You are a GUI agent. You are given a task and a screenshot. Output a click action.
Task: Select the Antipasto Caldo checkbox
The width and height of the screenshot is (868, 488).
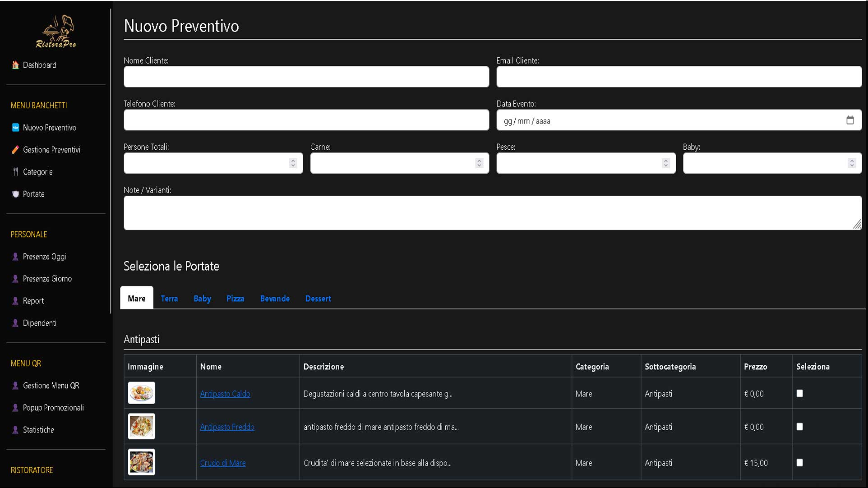coord(799,393)
